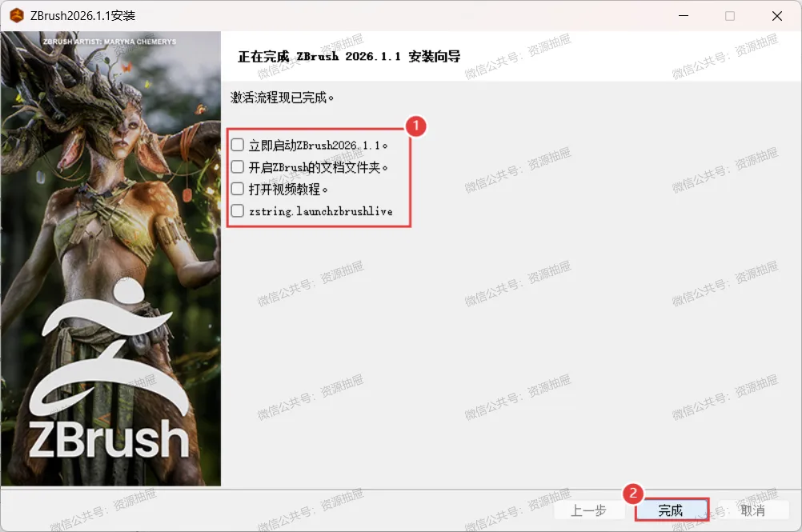Toggle the zstring.launchzbrushlive checkbox

238,211
